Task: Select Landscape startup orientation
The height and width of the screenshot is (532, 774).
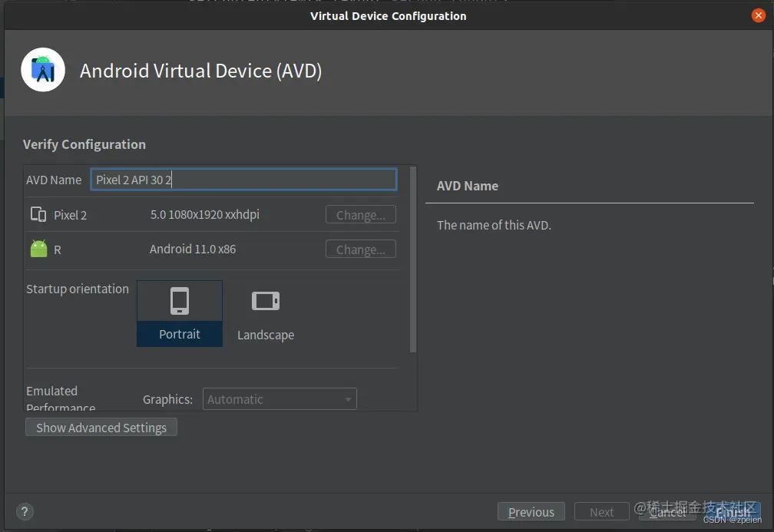Action: tap(266, 314)
